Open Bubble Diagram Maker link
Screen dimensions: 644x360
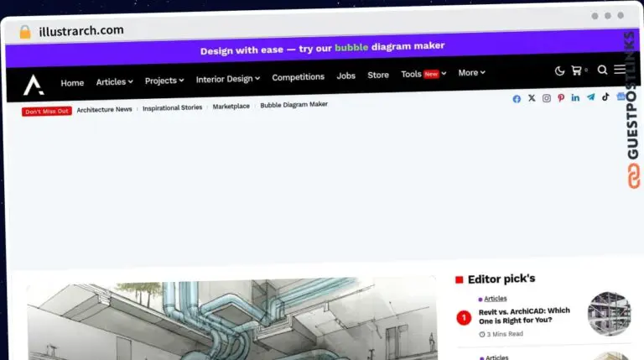[294, 104]
